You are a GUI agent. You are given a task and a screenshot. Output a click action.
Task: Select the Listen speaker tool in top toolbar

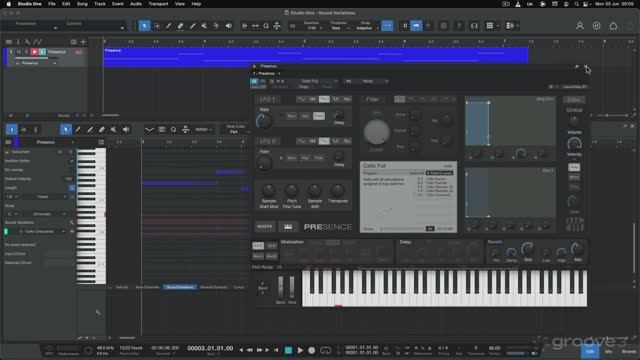click(x=229, y=26)
